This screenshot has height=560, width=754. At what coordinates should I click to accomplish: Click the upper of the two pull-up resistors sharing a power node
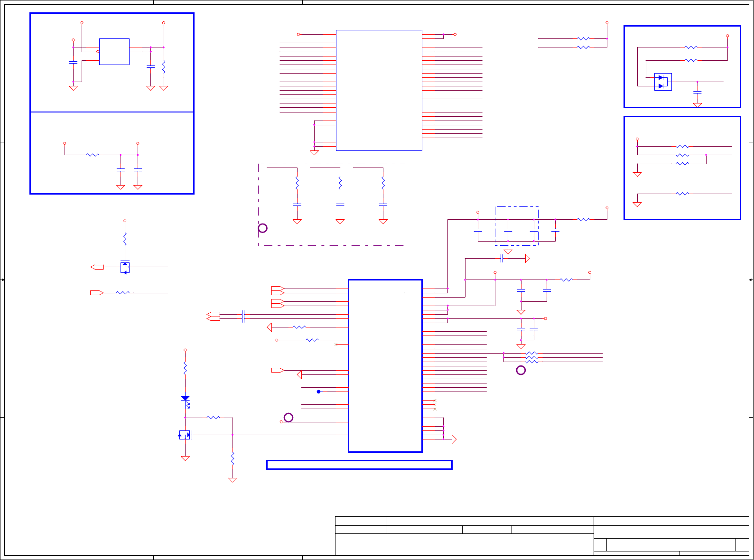click(x=584, y=38)
